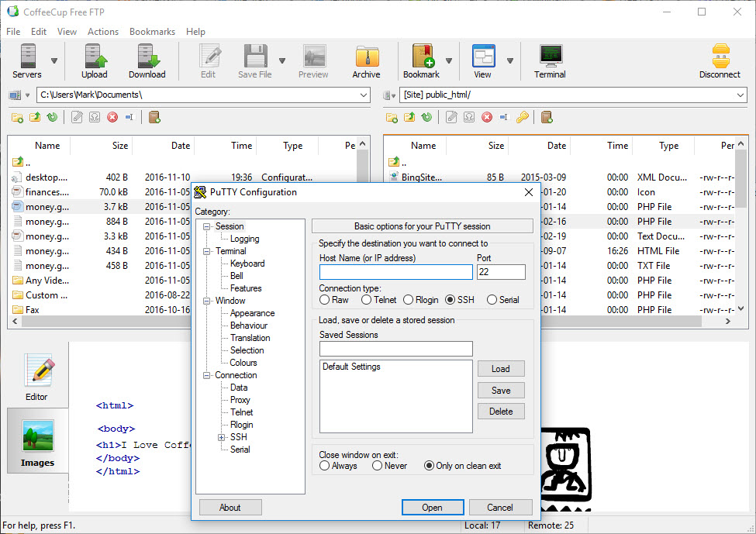Click the About button in PuTTY

click(x=230, y=507)
